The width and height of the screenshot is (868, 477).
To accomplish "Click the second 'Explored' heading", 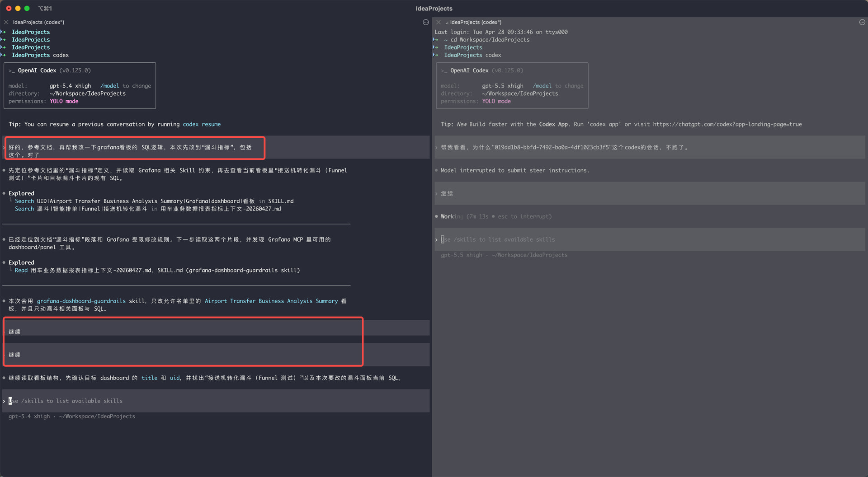I will pos(21,262).
